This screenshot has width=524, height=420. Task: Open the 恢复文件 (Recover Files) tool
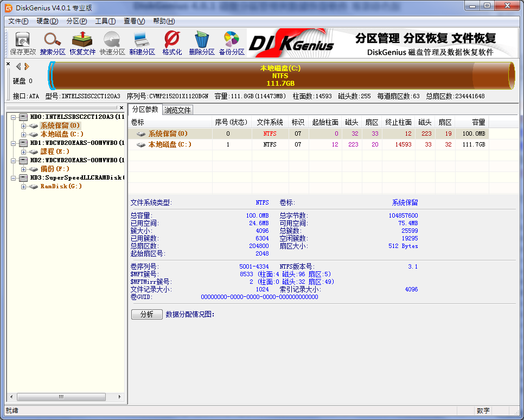pyautogui.click(x=82, y=43)
